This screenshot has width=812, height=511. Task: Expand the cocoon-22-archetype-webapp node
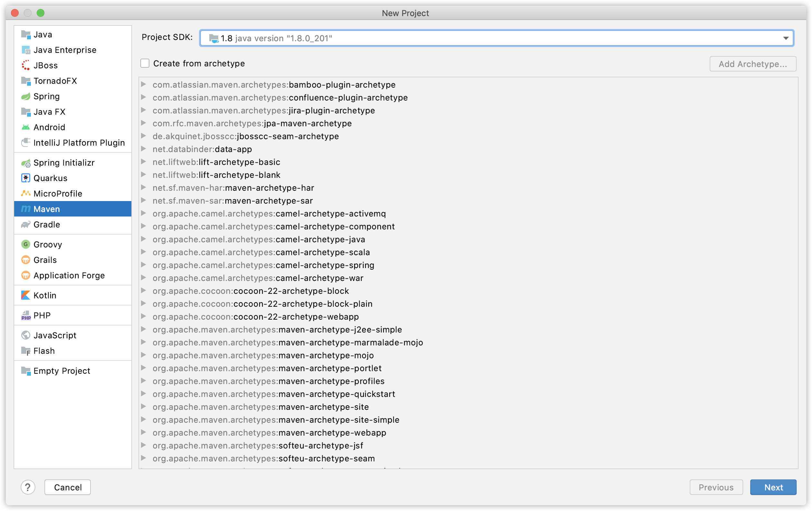(x=144, y=317)
